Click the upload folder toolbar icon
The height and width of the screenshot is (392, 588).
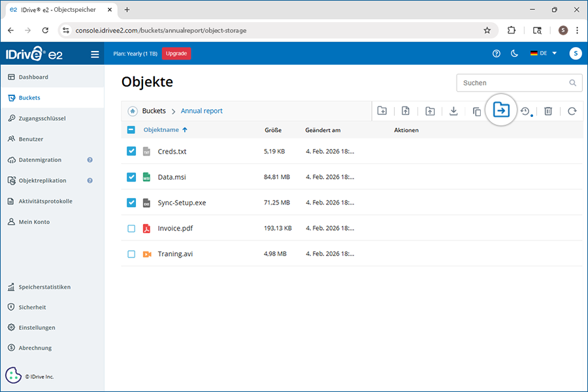coord(430,111)
